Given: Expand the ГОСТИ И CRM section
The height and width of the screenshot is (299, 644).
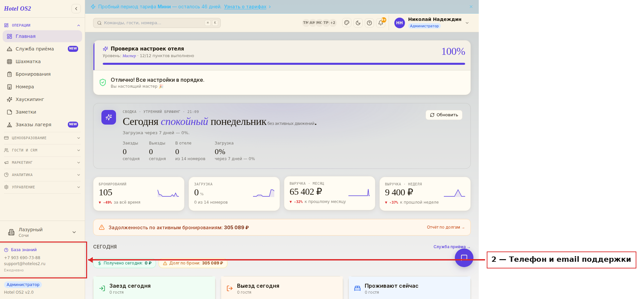Looking at the screenshot, I should pyautogui.click(x=42, y=150).
